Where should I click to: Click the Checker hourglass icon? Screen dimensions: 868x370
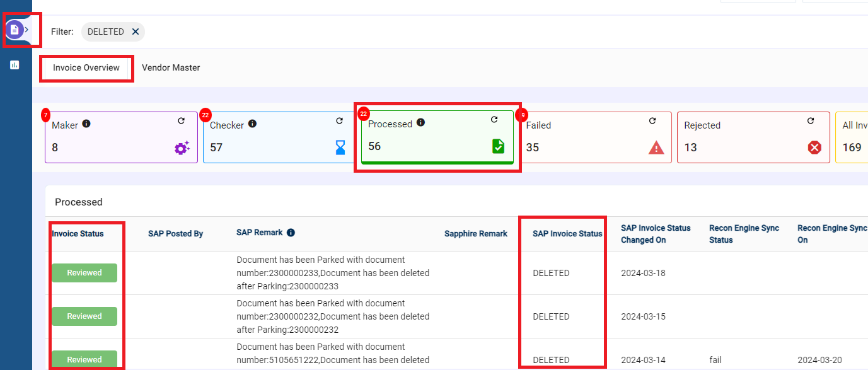(x=340, y=147)
